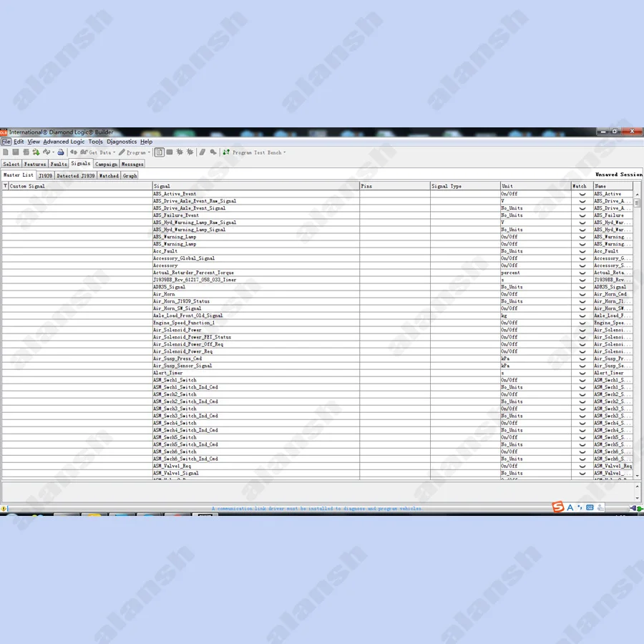Click lower message panel scroll-down arrow
The width and height of the screenshot is (644, 644).
click(x=638, y=498)
